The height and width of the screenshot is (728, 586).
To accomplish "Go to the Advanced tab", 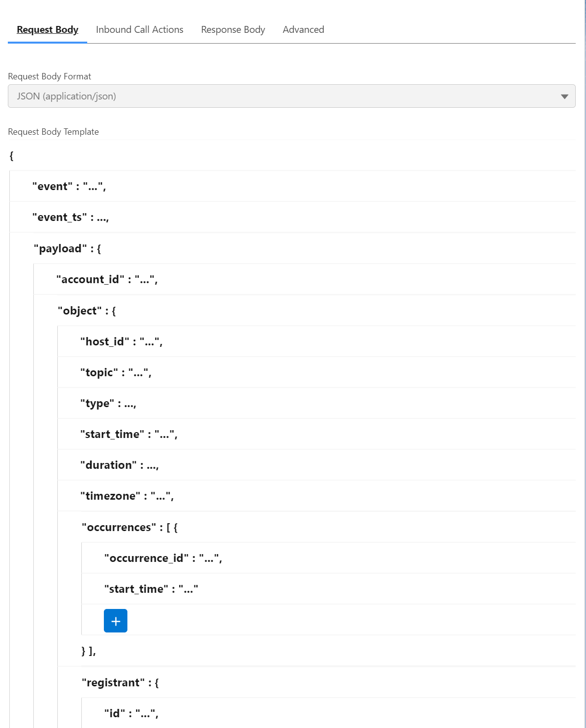I will click(x=303, y=29).
